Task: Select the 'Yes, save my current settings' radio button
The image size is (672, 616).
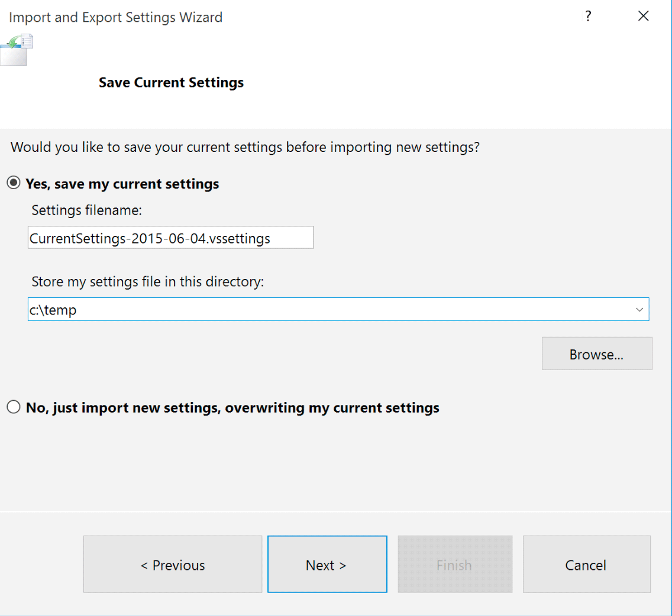Action: point(14,184)
